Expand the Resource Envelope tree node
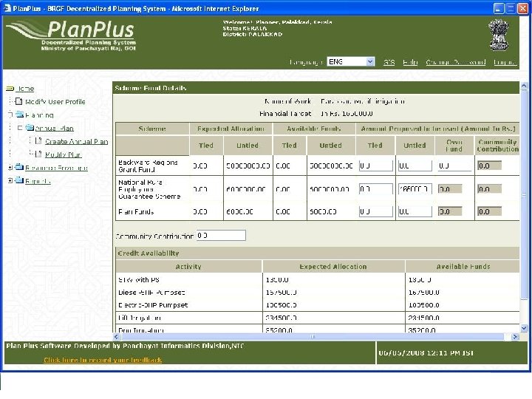 coord(10,167)
